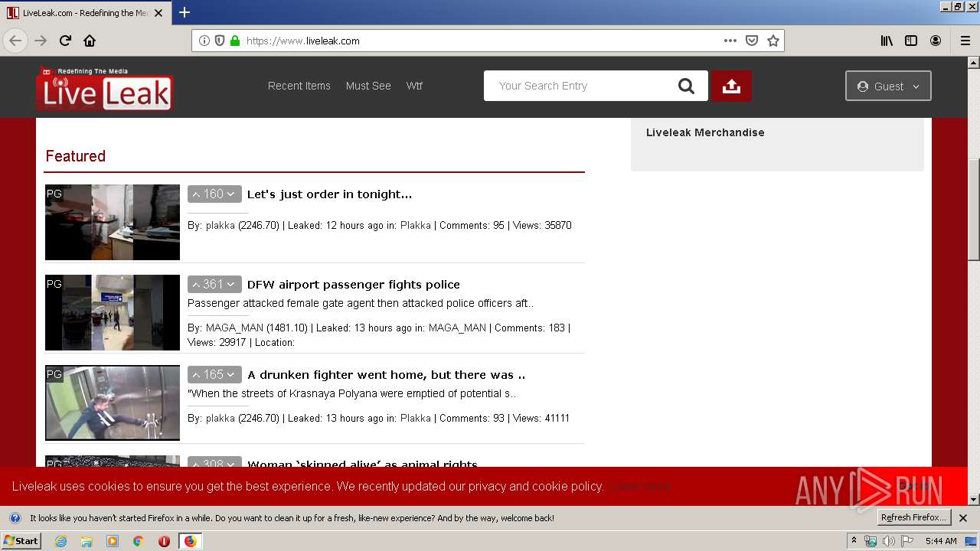Open Chrome from taskbar
Screen dimensions: 980x551
tap(138, 541)
